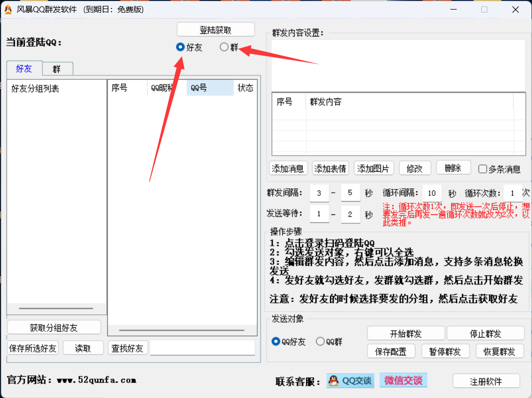Click the horizontal scrollbar under friend group list
The height and width of the screenshot is (398, 532).
56,308
